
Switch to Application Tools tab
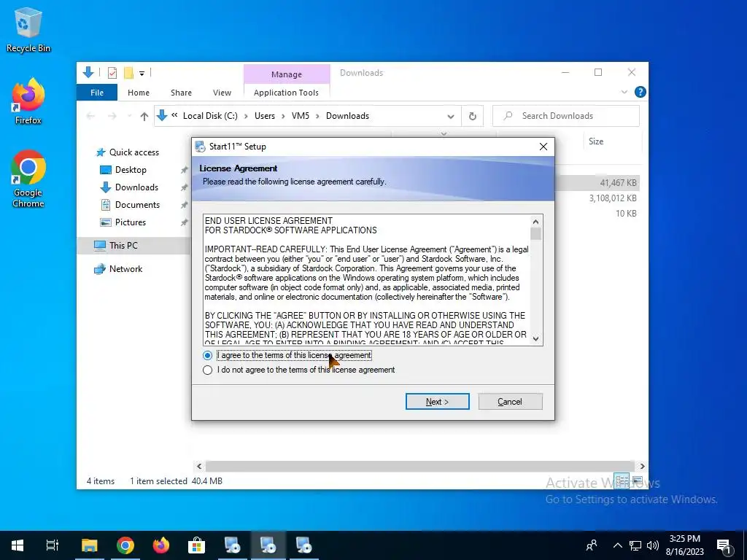(x=286, y=93)
